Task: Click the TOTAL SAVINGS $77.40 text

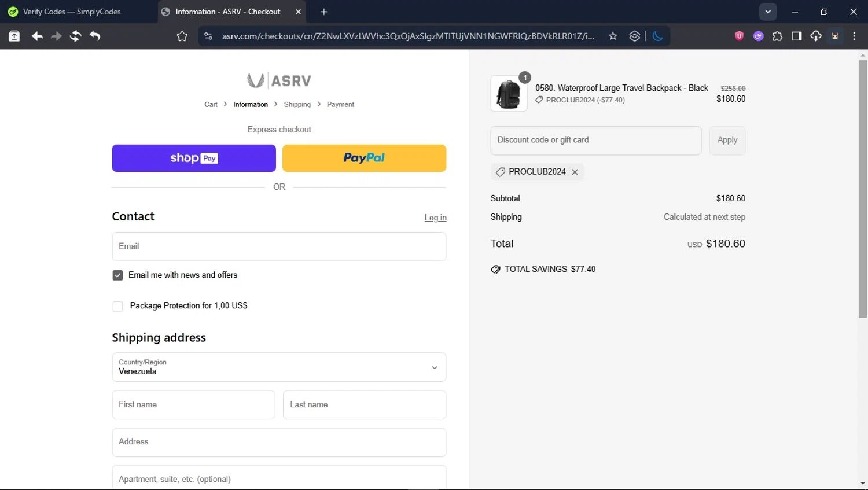Action: click(550, 270)
